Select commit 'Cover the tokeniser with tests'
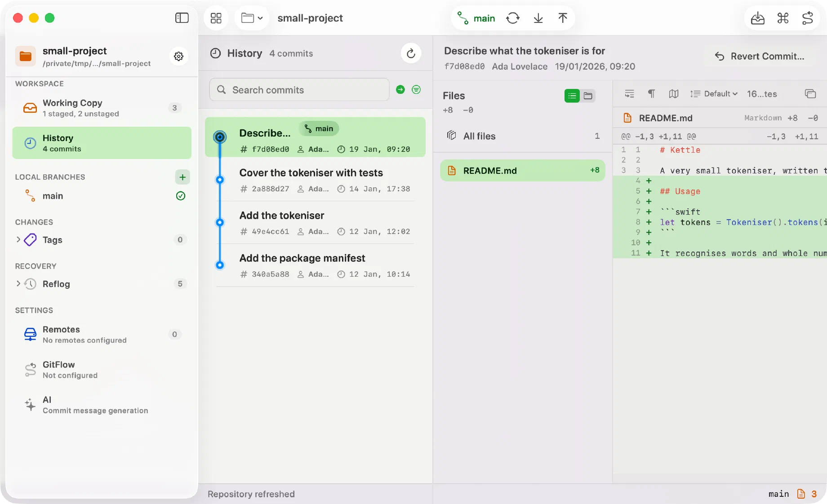Screen dimensions: 827x504 coord(315,180)
